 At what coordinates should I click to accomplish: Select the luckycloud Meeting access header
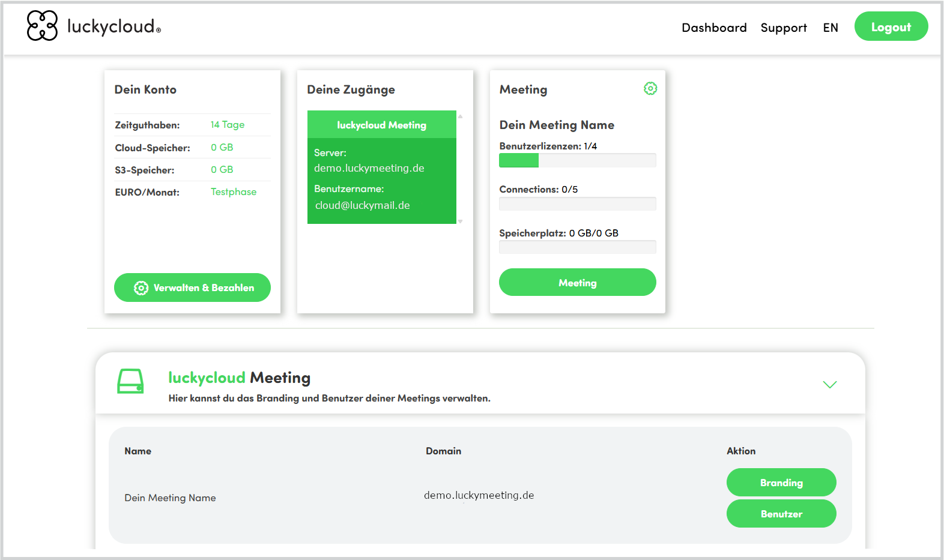click(382, 125)
